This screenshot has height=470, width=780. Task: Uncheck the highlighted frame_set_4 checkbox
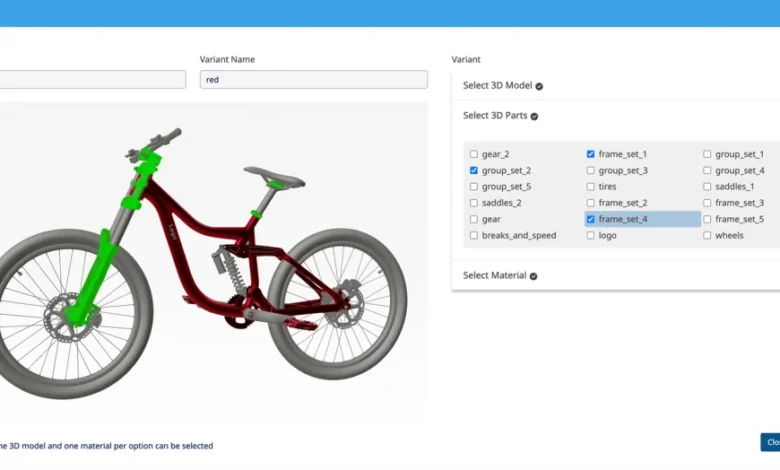point(590,219)
